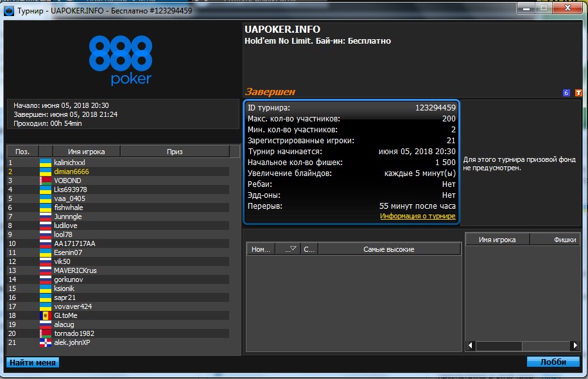Click the orange T tournament icon
This screenshot has width=588, height=379.
pyautogui.click(x=578, y=93)
